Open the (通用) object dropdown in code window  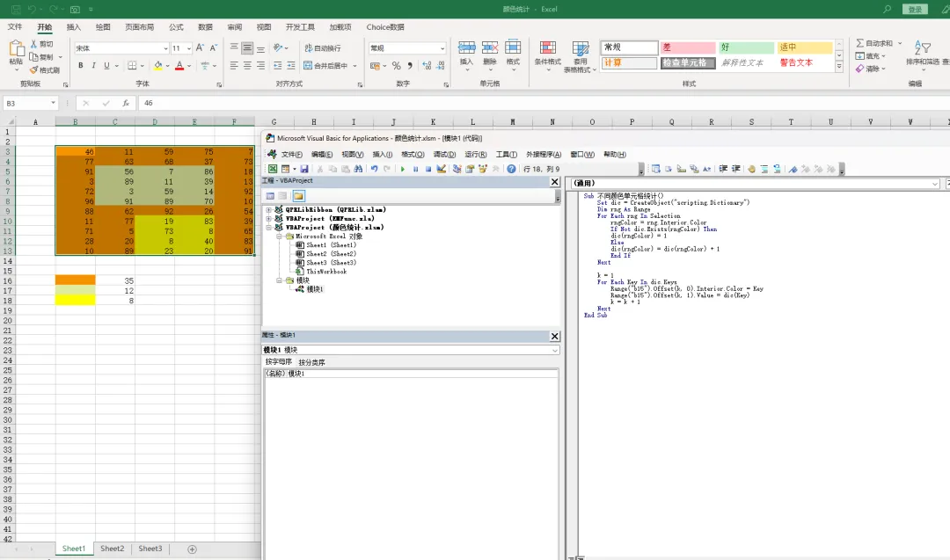[935, 184]
